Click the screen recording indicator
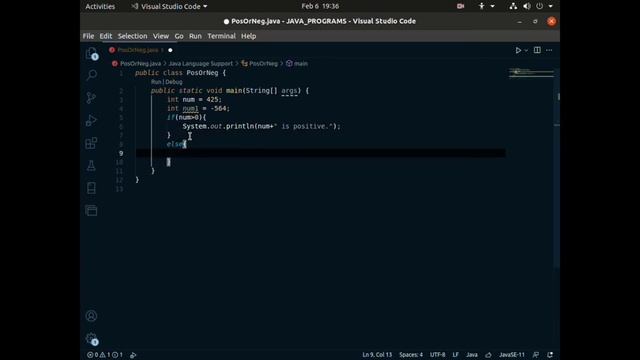This screenshot has height=360, width=640. point(460,6)
